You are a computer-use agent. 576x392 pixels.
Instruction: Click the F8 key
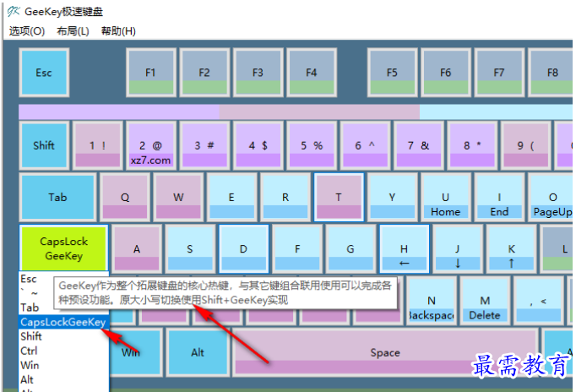click(x=551, y=73)
